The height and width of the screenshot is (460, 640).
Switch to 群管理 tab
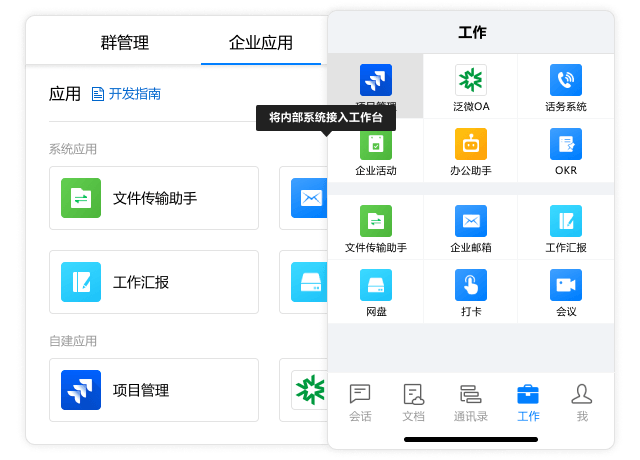click(x=125, y=42)
